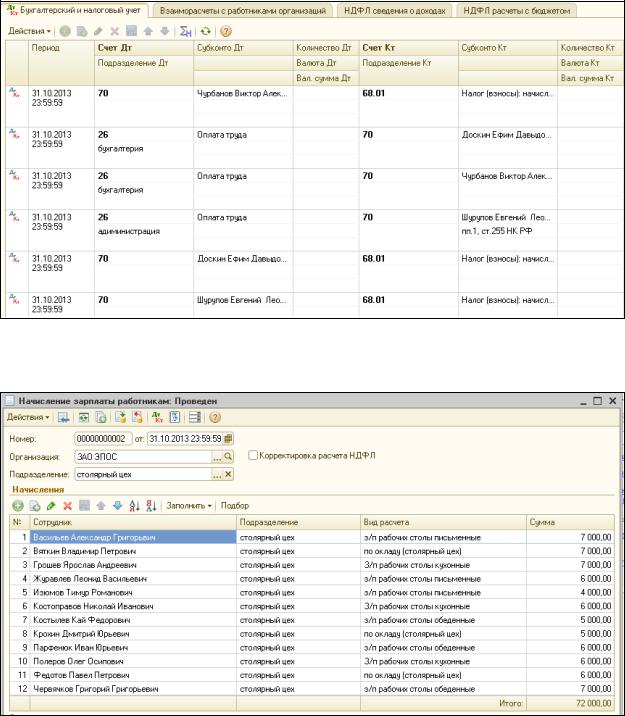Select the row Изюмов Тимур Романович
This screenshot has width=625, height=716.
click(x=312, y=593)
